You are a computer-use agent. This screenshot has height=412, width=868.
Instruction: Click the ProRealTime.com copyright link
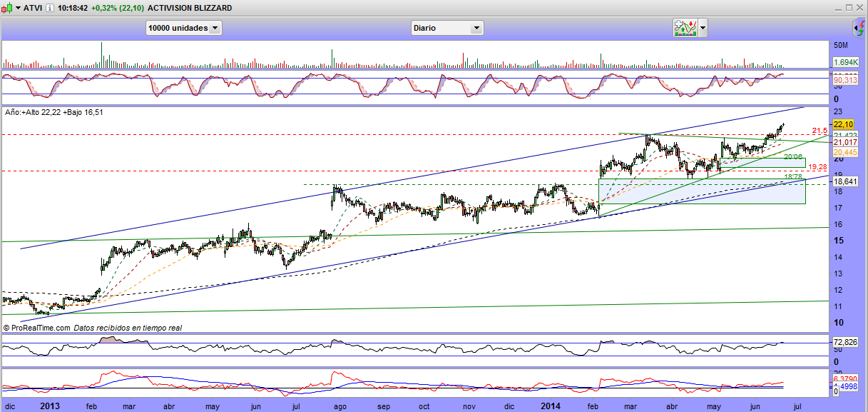pyautogui.click(x=37, y=328)
